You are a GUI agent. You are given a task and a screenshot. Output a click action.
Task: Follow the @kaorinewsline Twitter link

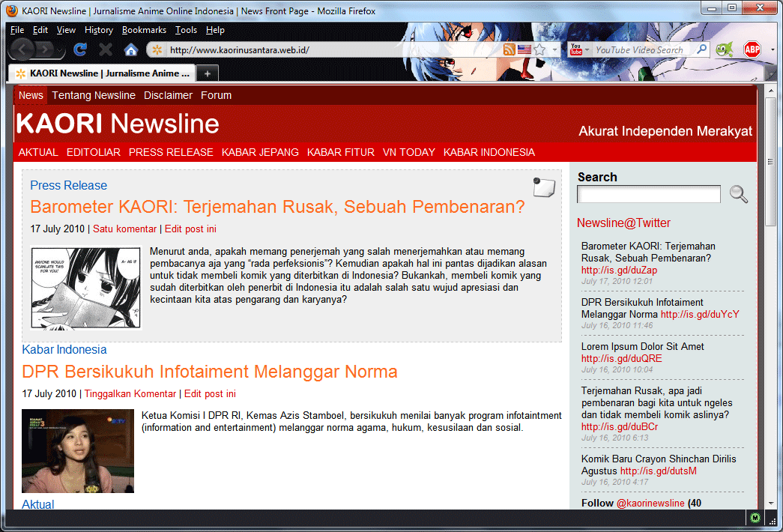650,503
